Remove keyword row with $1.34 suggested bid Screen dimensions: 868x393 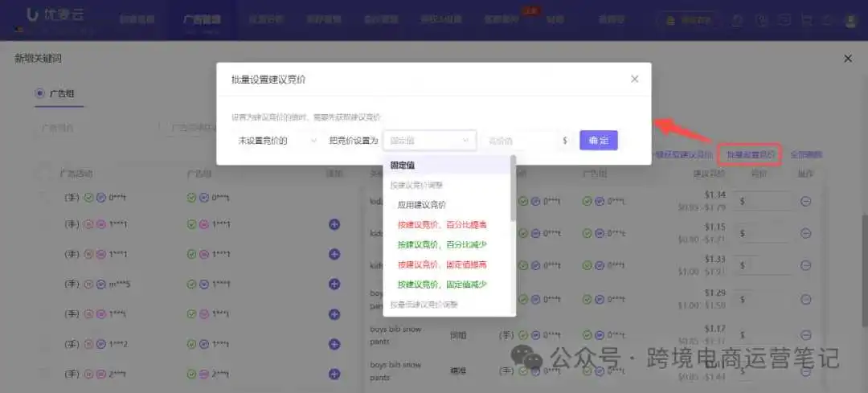tap(806, 202)
